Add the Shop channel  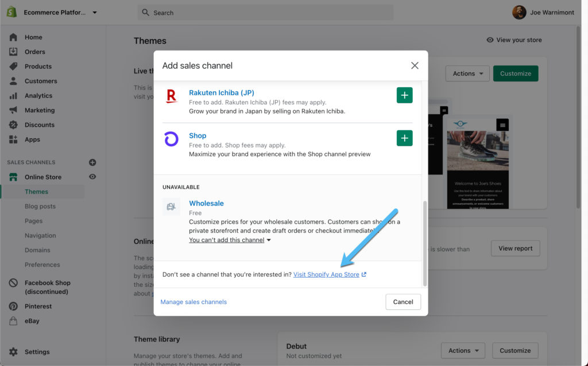pyautogui.click(x=405, y=138)
